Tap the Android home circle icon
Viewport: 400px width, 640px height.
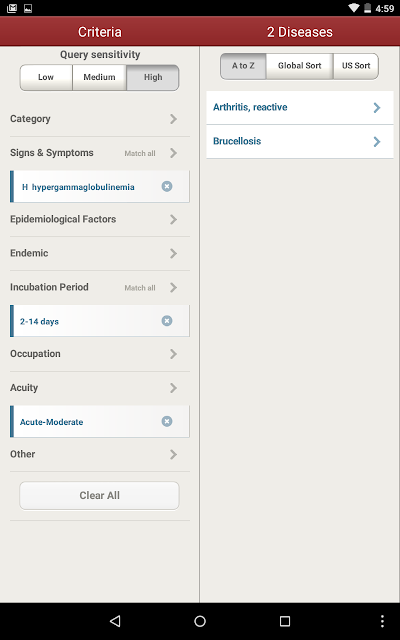200,621
